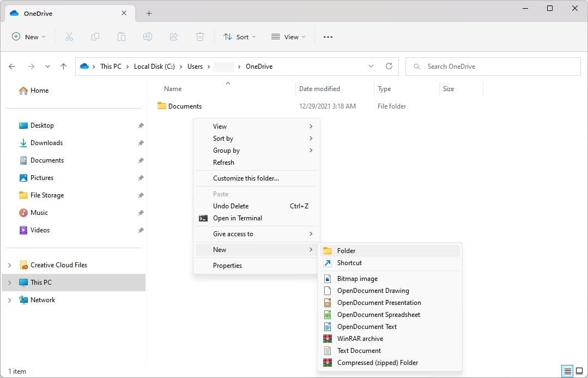588x378 pixels.
Task: Click the Delete trash icon in toolbar
Action: (200, 37)
